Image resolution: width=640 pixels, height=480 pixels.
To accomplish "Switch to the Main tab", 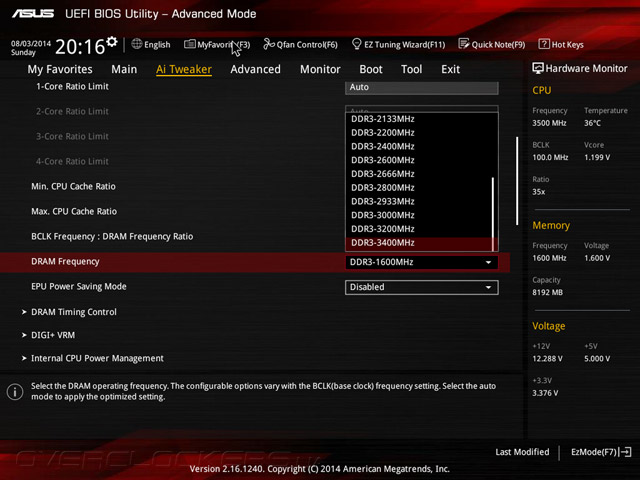I will click(124, 69).
